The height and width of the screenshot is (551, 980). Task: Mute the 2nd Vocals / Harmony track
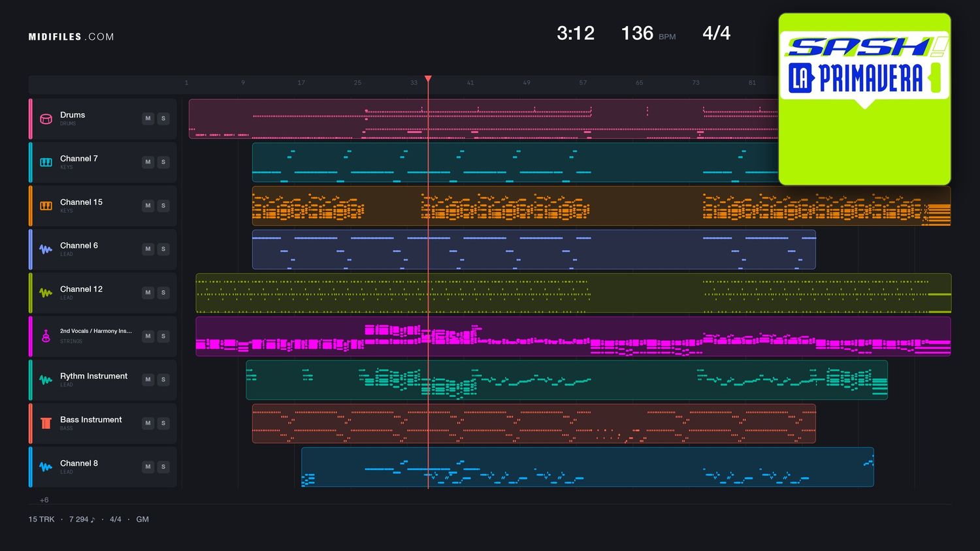click(148, 336)
